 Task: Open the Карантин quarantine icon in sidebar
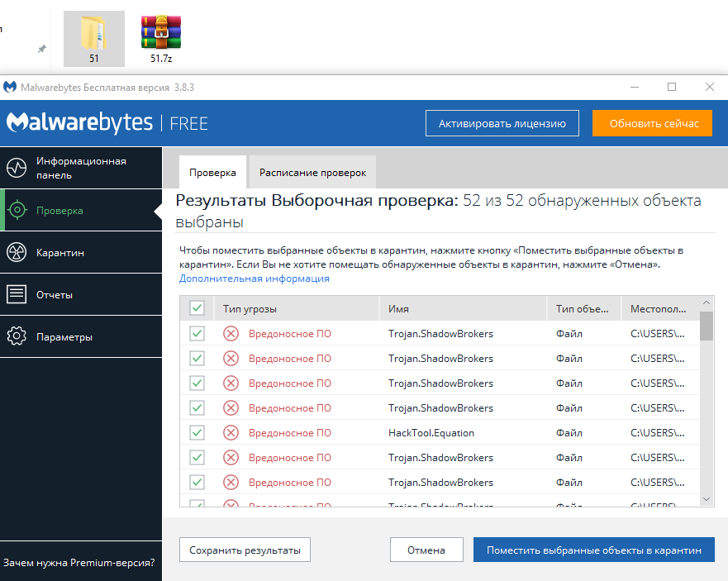17,253
